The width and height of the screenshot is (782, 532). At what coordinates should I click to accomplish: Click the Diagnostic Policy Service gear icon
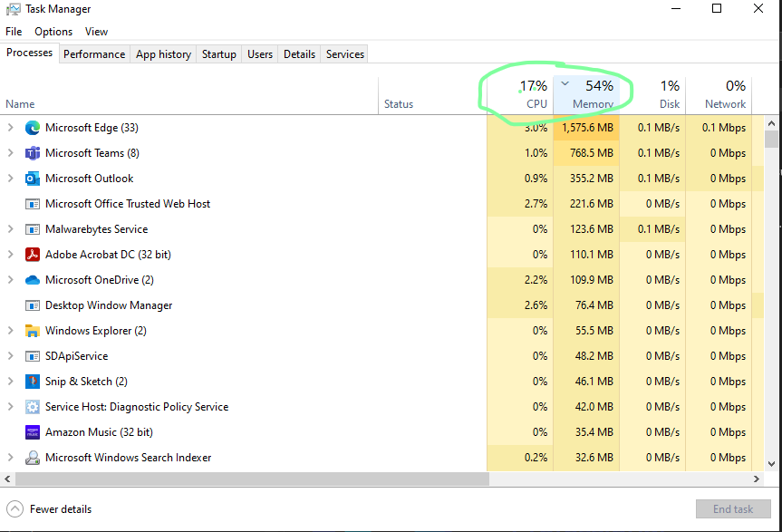(x=33, y=407)
